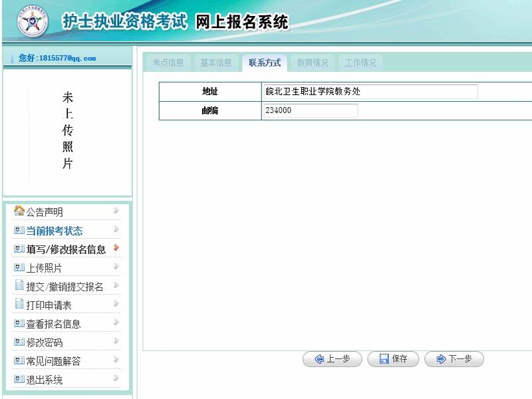Click the document icon beside 提交/撤销提交报名
Screen dimensions: 532x399
tap(19, 286)
